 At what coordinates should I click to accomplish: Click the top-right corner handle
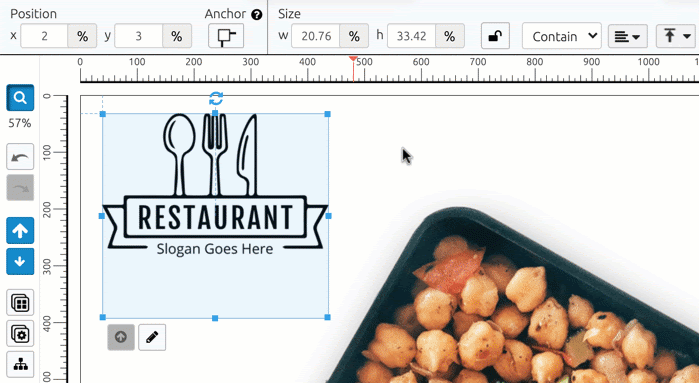(328, 114)
